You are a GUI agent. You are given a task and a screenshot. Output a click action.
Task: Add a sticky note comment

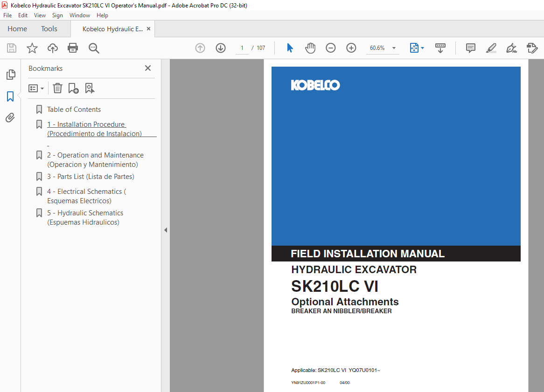(470, 48)
